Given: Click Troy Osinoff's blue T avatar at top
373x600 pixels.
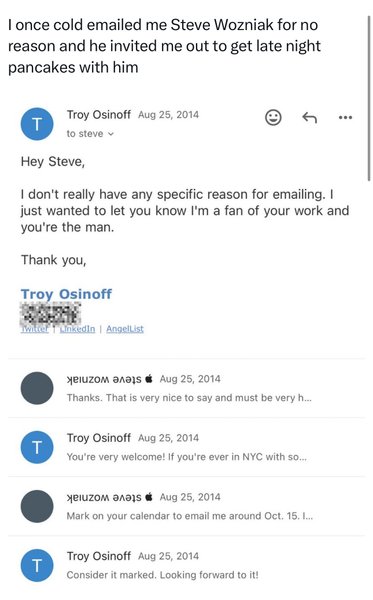Looking at the screenshot, I should [37, 124].
